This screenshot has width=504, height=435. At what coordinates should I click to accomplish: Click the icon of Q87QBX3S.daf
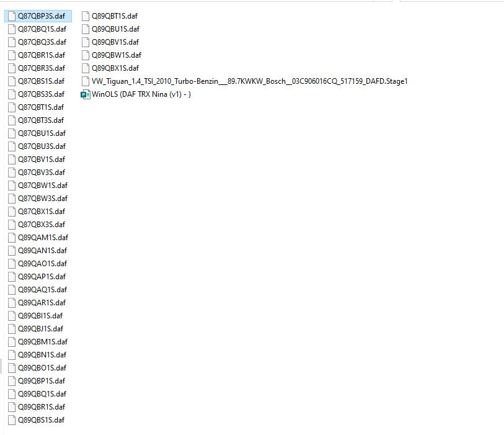12,225
